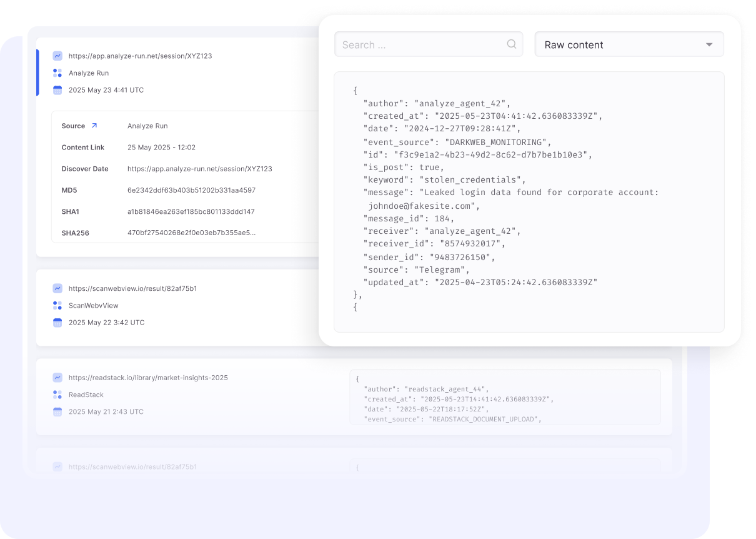Click calendar icon beside 2025 May 22 3:42 UTC
Image resolution: width=756 pixels, height=539 pixels.
coord(57,323)
